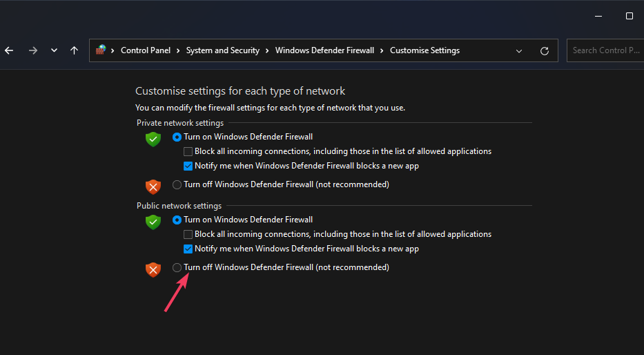Screen dimensions: 644x355
Task: Click the Private network settings heading
Action: coord(180,123)
